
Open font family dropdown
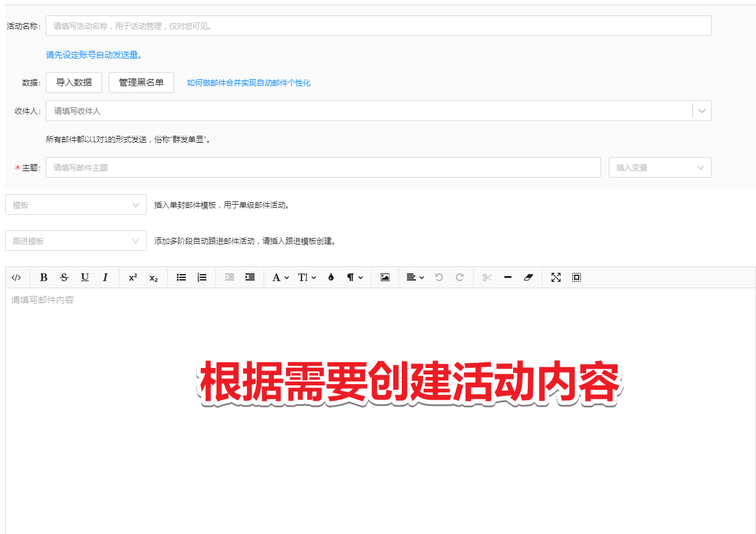coord(280,277)
